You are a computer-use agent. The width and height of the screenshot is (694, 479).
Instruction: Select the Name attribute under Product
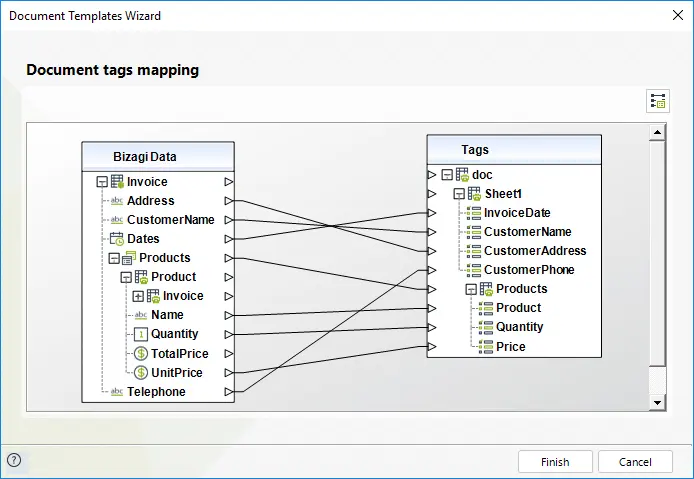[167, 315]
